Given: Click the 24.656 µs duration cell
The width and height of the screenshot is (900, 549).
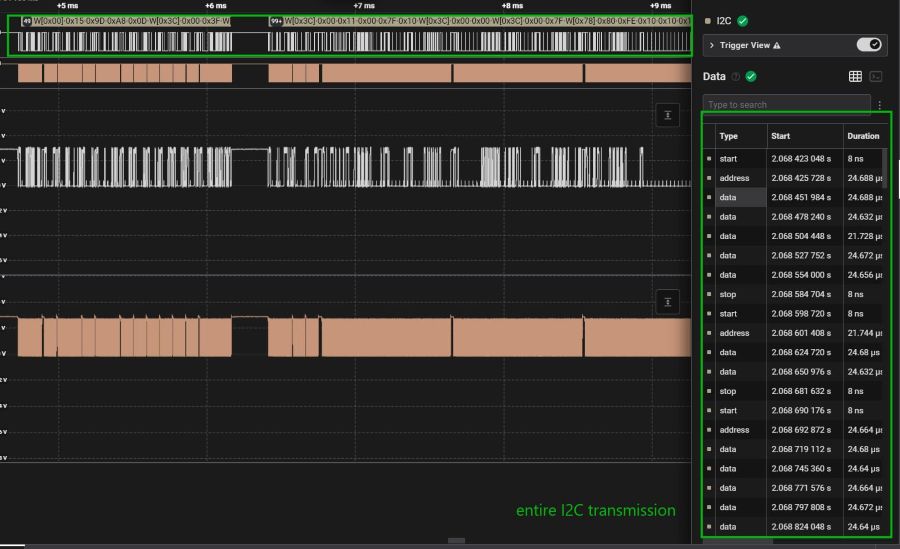Looking at the screenshot, I should [864, 275].
